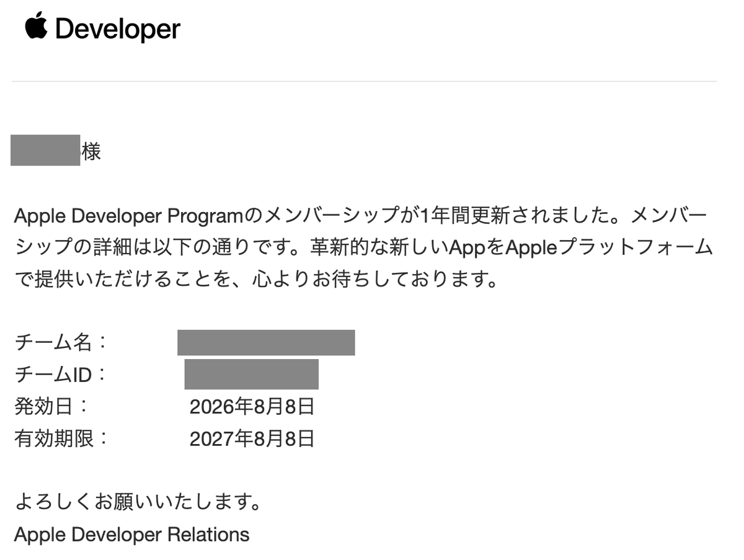Click the 発効日 label

(51, 407)
